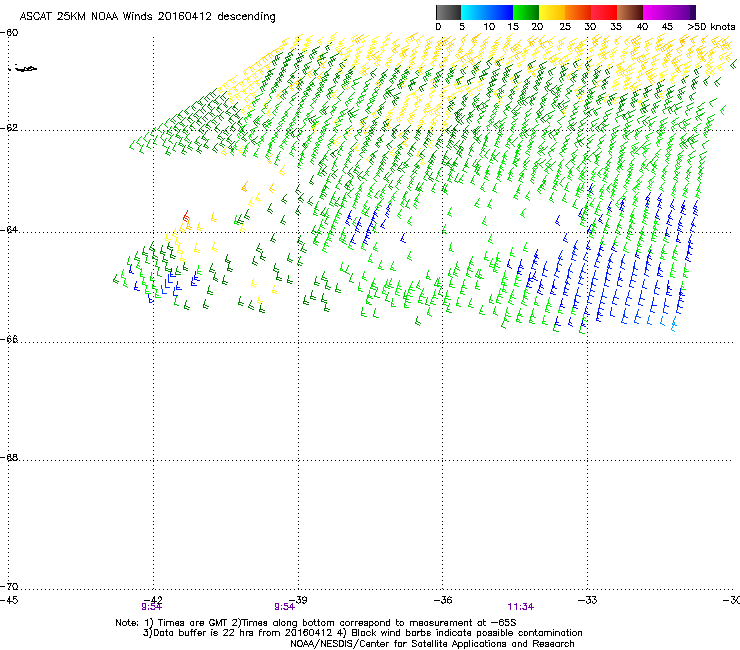Click the cyan-blue 5-15 knots color band
This screenshot has width=740, height=650.
(x=487, y=12)
